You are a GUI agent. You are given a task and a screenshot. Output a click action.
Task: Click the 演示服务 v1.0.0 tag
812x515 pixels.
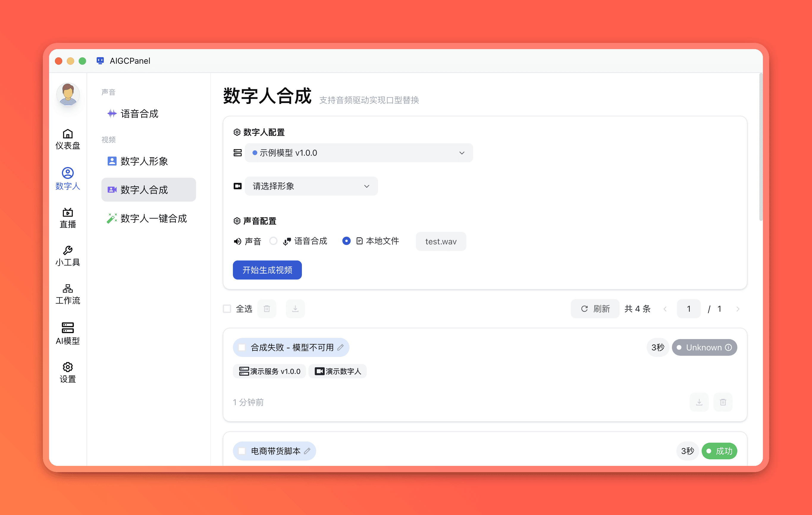coord(269,371)
